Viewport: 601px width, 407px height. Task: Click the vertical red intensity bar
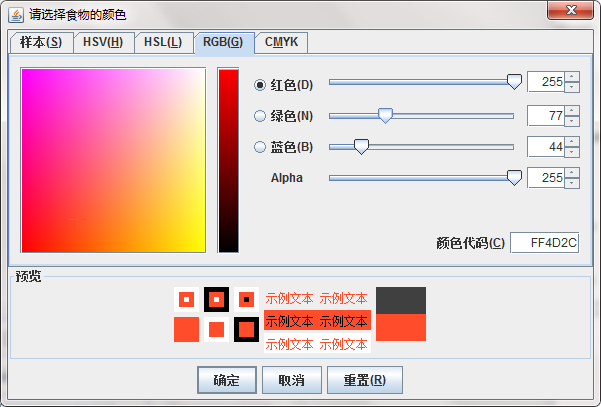(x=228, y=160)
